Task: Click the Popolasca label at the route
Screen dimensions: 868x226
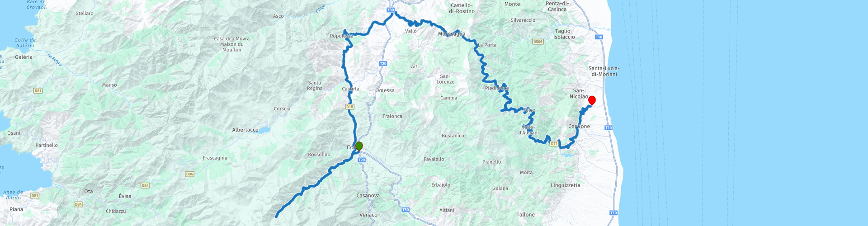Action: (342, 36)
